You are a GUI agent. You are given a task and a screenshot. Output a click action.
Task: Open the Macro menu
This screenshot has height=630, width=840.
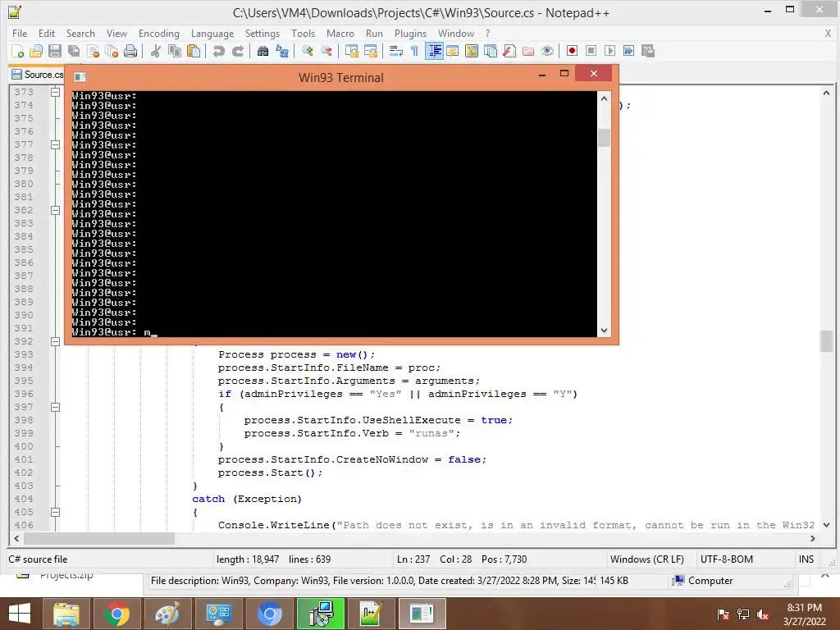coord(340,33)
